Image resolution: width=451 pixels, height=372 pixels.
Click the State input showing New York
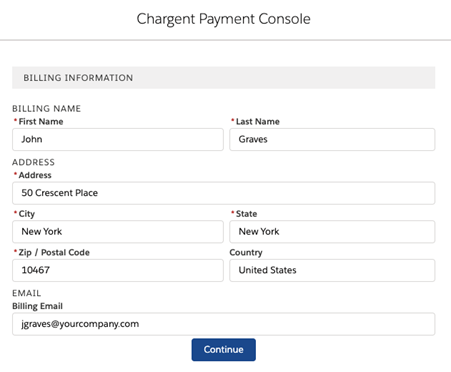(x=332, y=232)
